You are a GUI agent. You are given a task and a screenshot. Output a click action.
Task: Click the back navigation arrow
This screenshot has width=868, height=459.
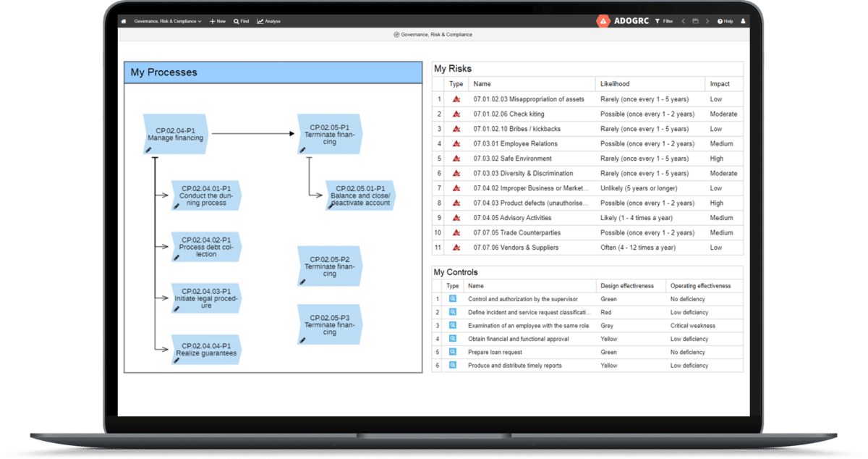tap(683, 21)
